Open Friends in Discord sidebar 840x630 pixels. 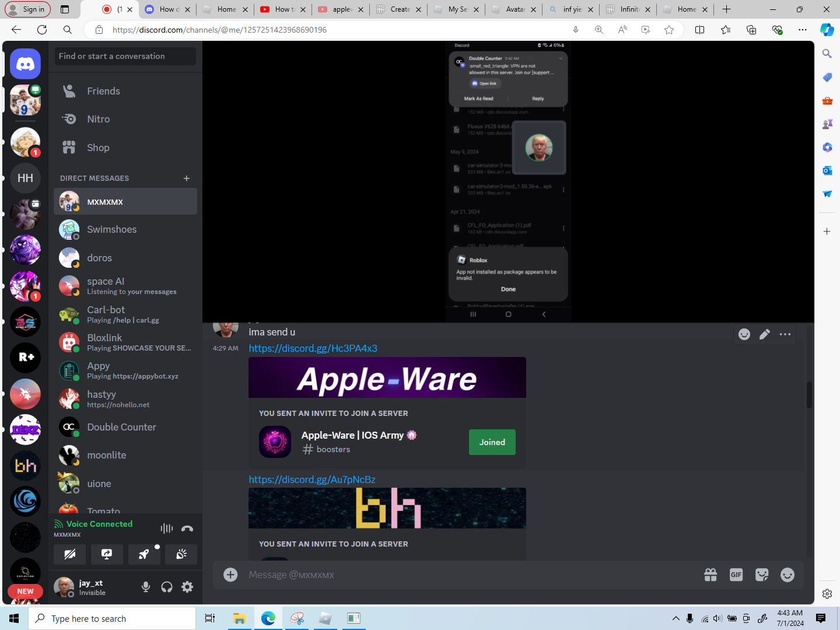125,91
